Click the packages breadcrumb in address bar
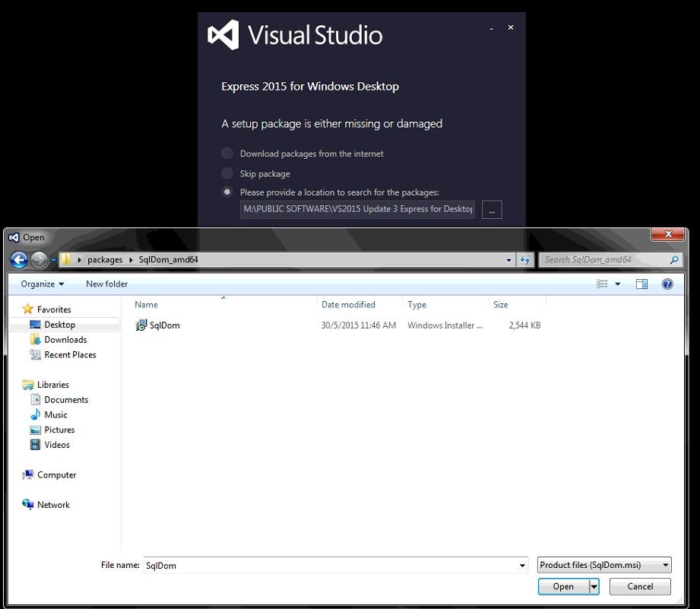This screenshot has height=609, width=700. pyautogui.click(x=105, y=259)
